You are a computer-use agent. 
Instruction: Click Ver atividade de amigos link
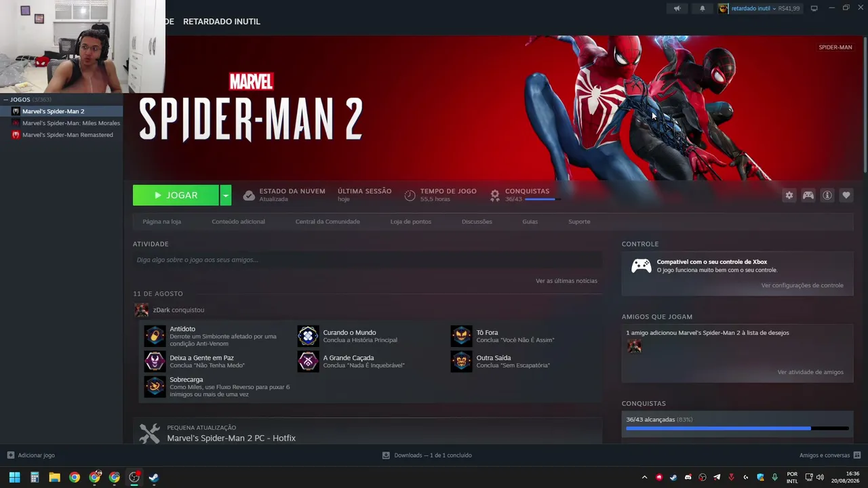(x=810, y=372)
